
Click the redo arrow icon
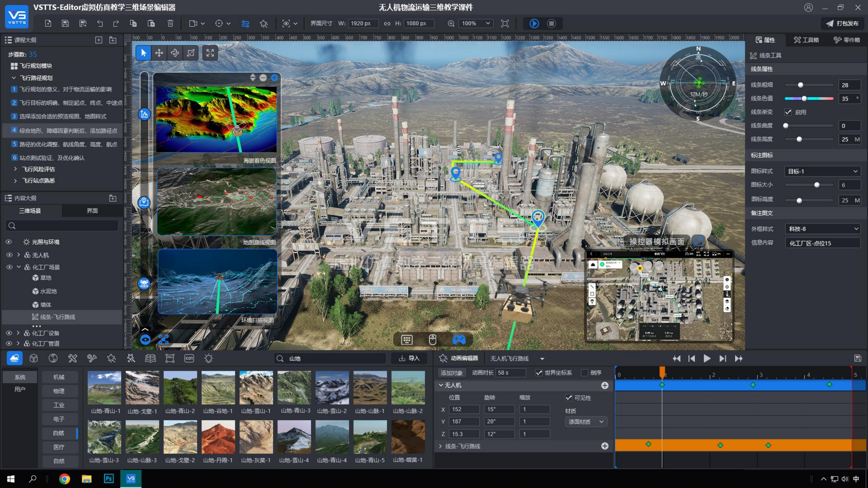point(116,23)
